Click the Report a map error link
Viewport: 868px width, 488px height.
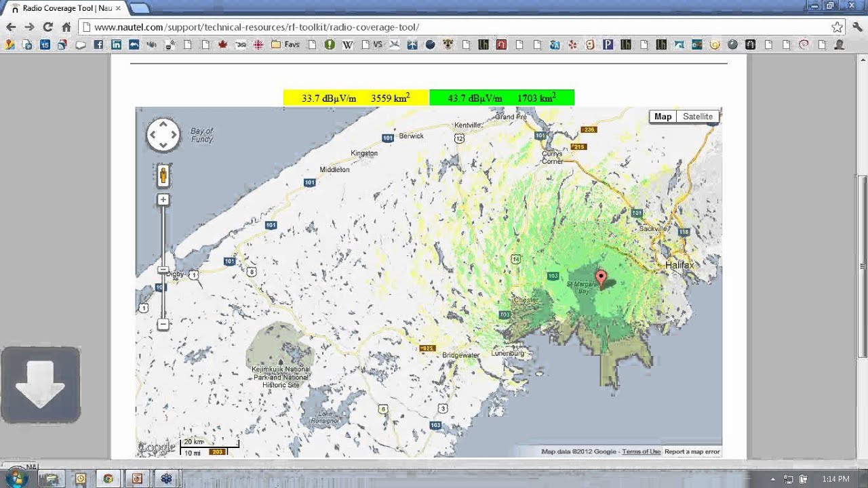tap(692, 451)
